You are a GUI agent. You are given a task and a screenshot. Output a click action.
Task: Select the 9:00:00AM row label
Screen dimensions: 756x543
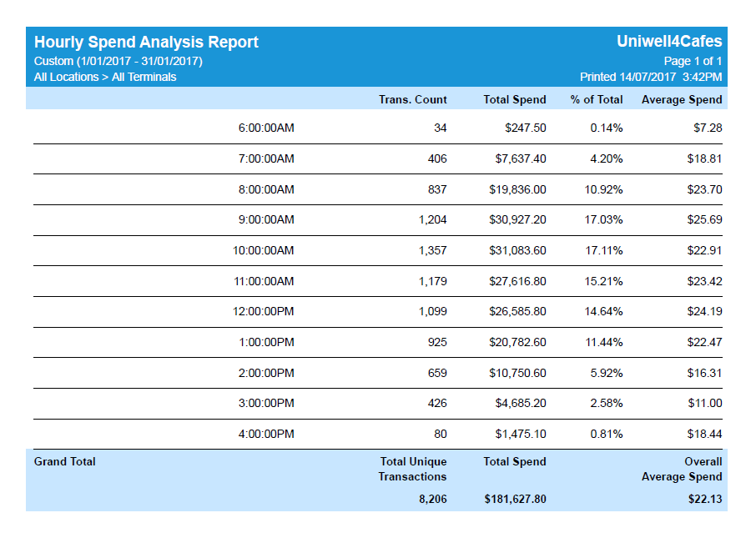click(x=265, y=220)
